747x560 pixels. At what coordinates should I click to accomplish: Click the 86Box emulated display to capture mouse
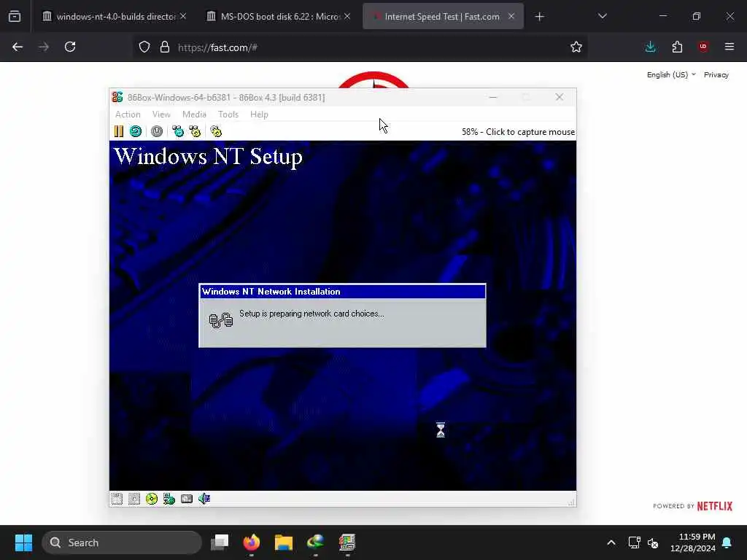pyautogui.click(x=343, y=315)
